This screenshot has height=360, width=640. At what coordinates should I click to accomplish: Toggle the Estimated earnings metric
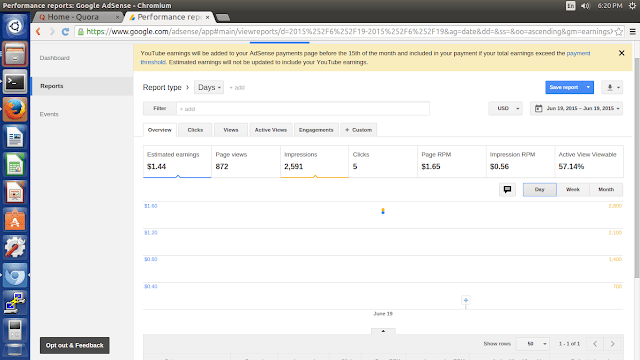click(177, 161)
